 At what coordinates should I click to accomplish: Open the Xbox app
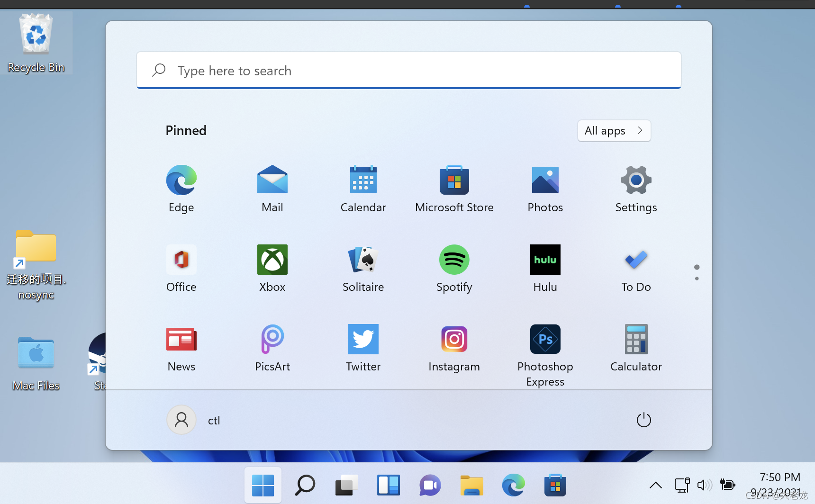click(272, 269)
